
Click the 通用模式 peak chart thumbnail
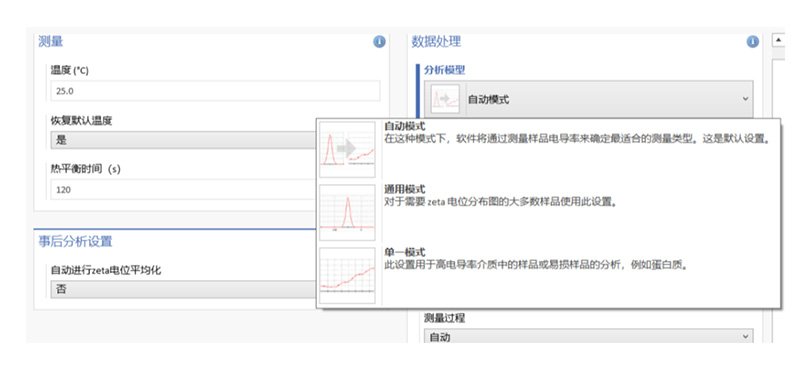347,212
